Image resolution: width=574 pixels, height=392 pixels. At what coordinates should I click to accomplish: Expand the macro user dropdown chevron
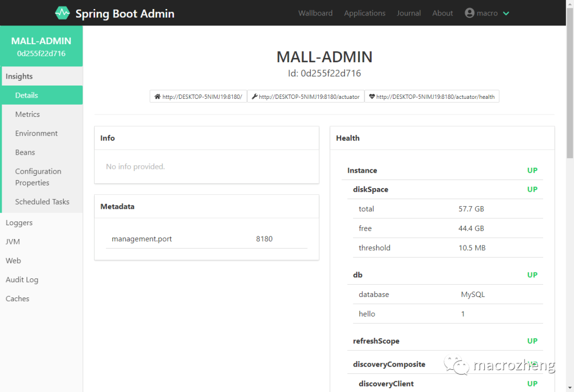(x=506, y=13)
